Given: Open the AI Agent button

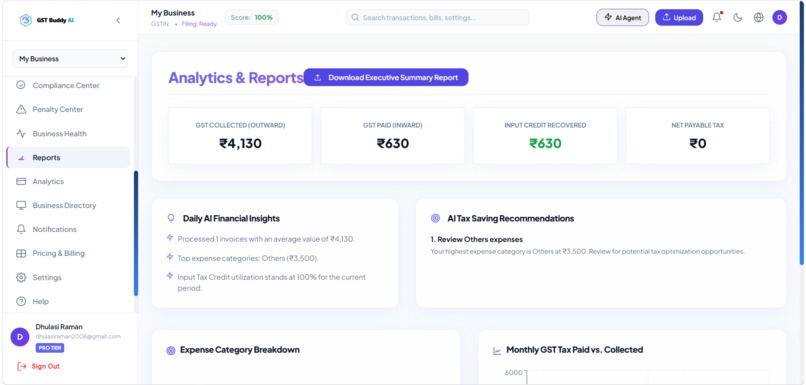Looking at the screenshot, I should tap(622, 17).
